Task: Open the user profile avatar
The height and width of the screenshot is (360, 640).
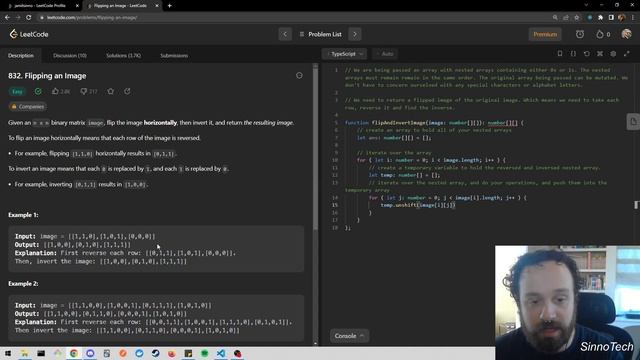Action: point(626,34)
